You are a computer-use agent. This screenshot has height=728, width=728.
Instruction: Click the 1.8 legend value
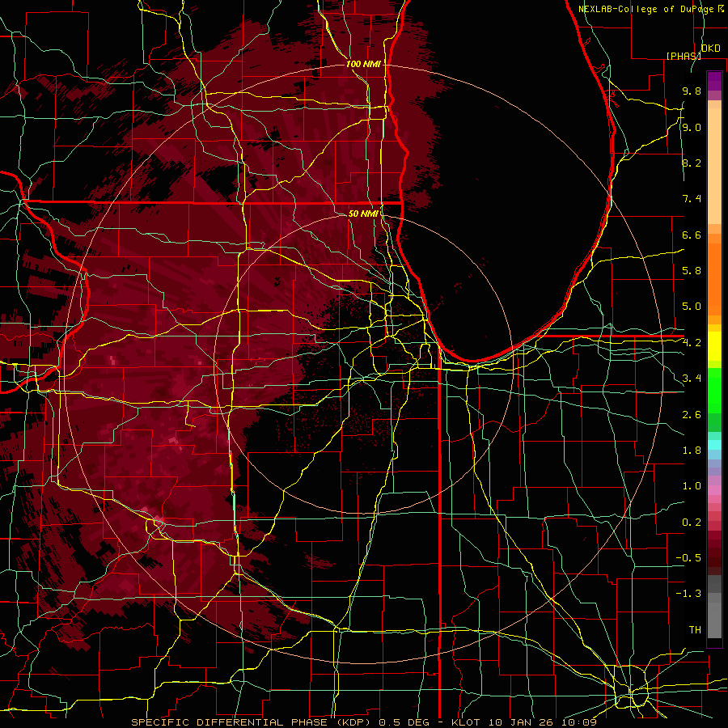pyautogui.click(x=692, y=451)
